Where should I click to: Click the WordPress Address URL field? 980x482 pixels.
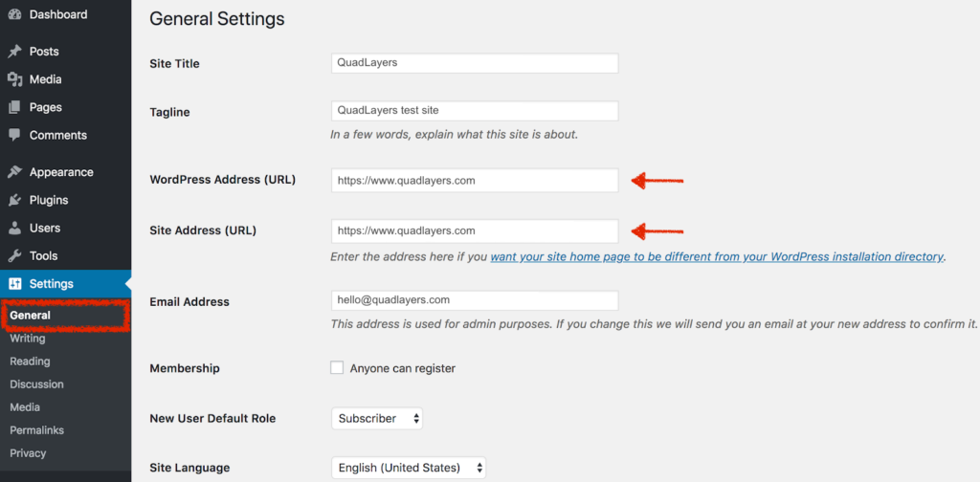[475, 181]
